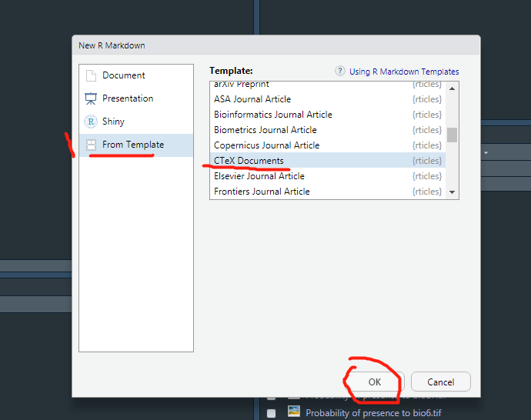Choose Biometrics Journal Article template
This screenshot has height=420, width=531.
[x=328, y=130]
